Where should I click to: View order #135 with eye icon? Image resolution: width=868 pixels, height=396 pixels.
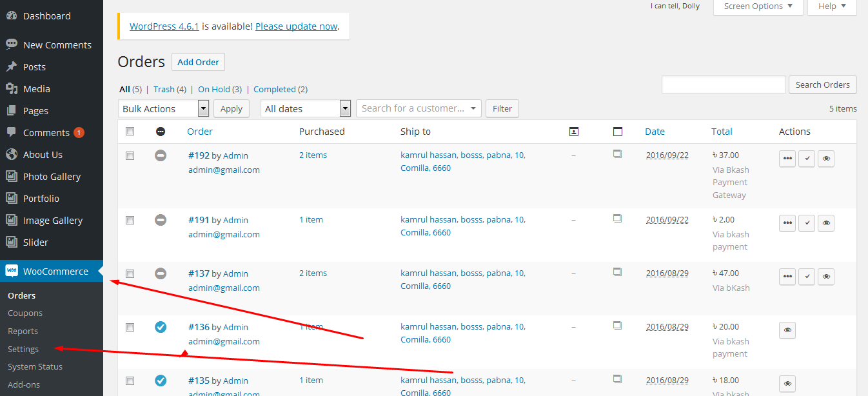pos(787,384)
